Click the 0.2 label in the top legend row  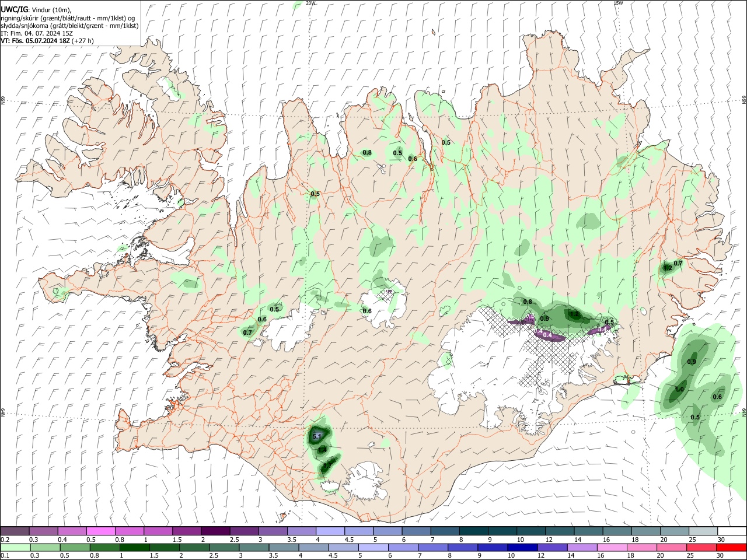(5, 540)
